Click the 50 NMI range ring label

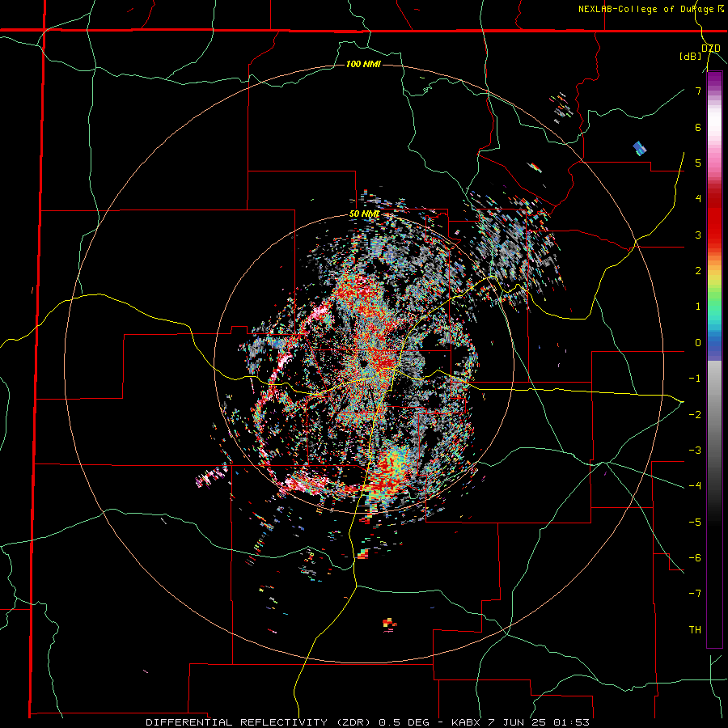pos(365,214)
